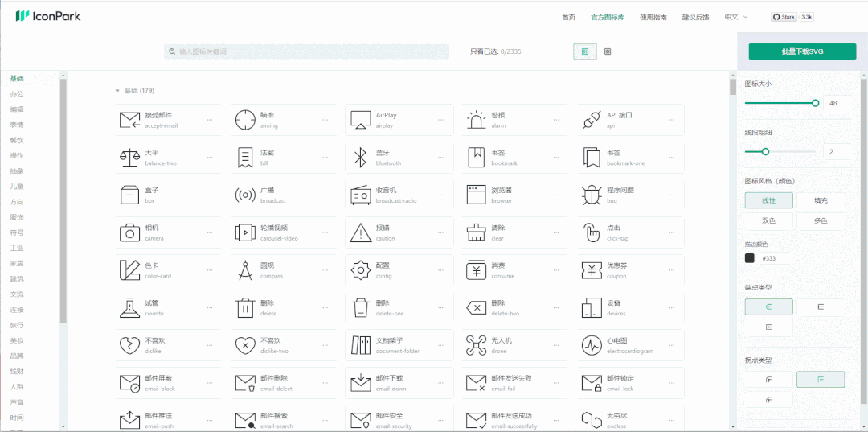Open more options for camera
The height and width of the screenshot is (432, 868).
click(210, 232)
